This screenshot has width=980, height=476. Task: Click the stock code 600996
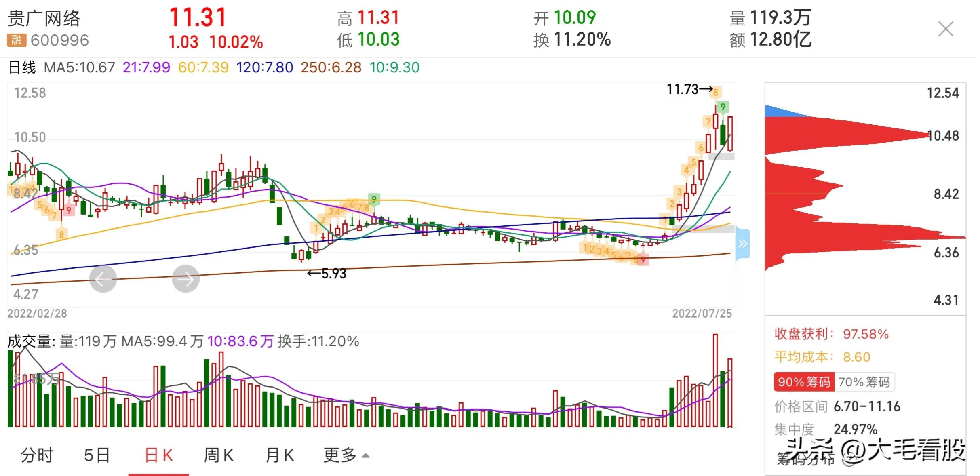(60, 40)
